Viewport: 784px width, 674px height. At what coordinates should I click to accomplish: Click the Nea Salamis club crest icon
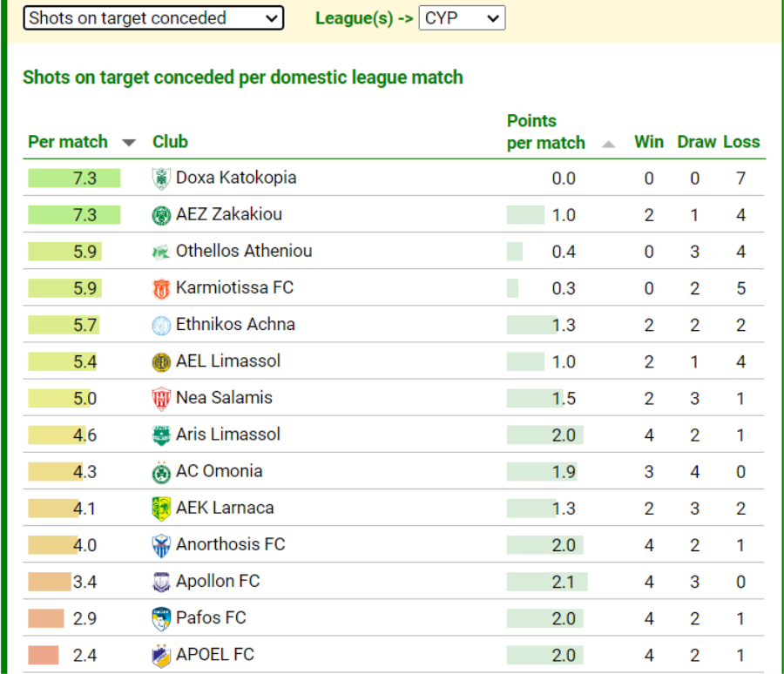[x=161, y=399]
